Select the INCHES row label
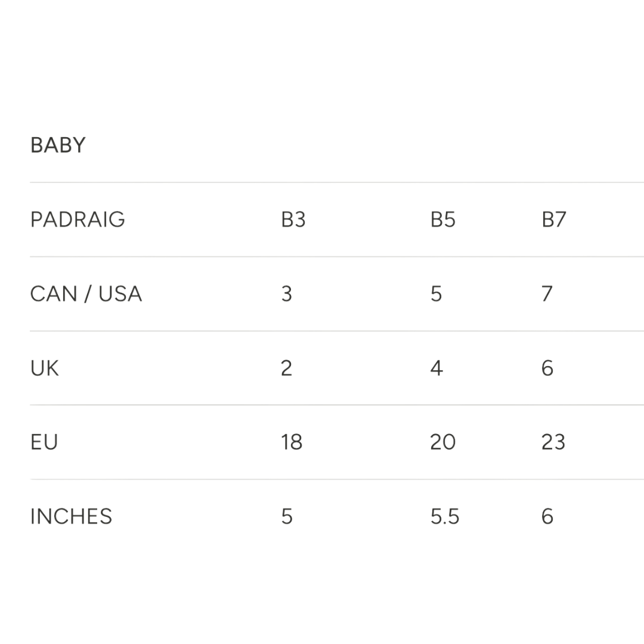Viewport: 644px width, 644px height. (x=71, y=516)
